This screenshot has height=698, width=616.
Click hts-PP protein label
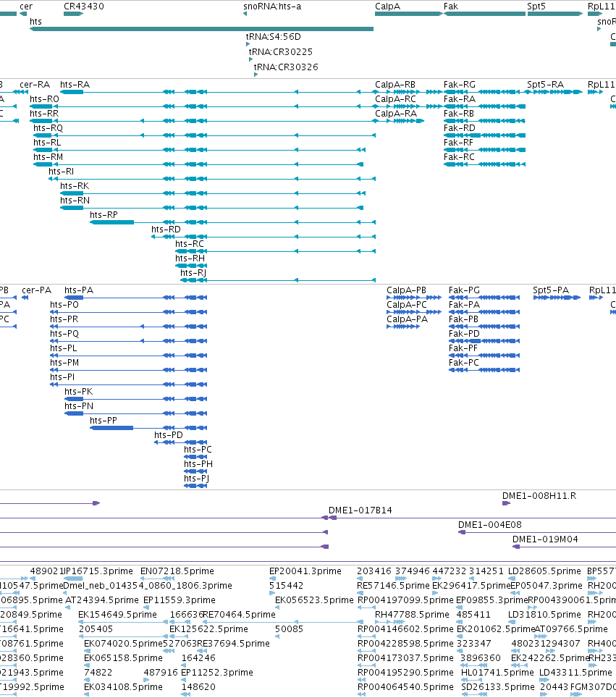(x=104, y=420)
